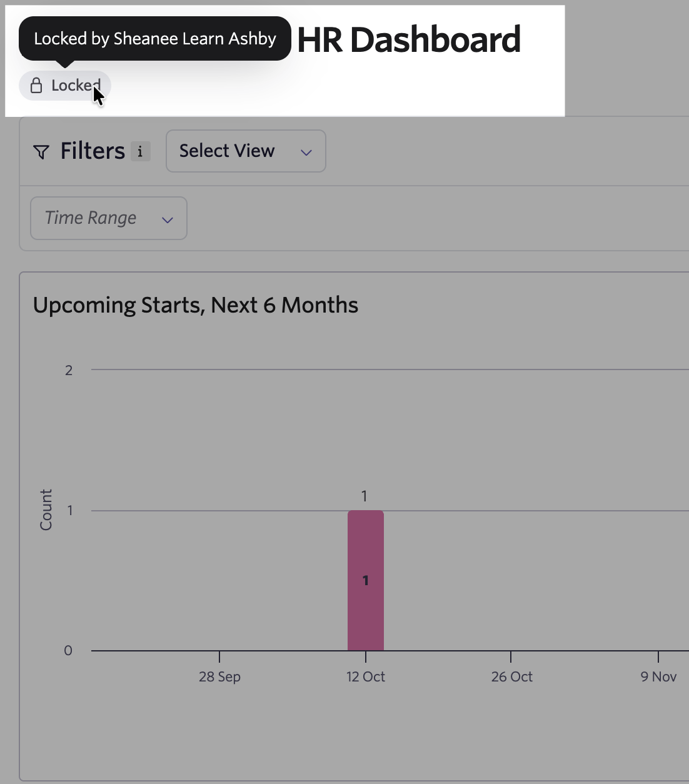Image resolution: width=689 pixels, height=784 pixels.
Task: Select the purple 12 Oct bar
Action: point(366,580)
